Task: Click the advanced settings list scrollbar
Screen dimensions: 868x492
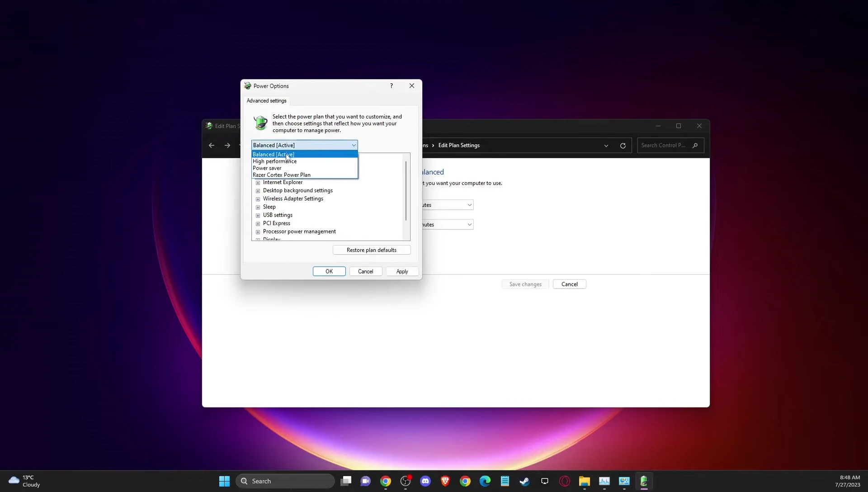Action: (x=406, y=191)
